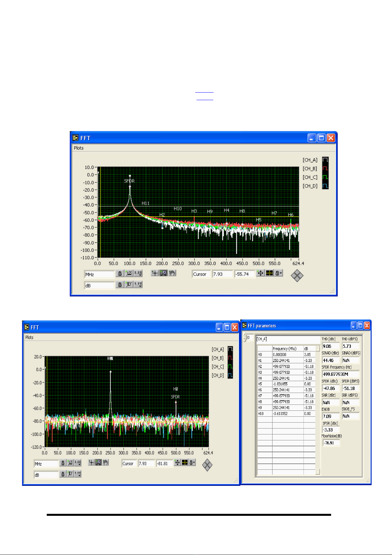
Task: Open X-axis format menu in lower FFT window
Action: click(x=78, y=463)
